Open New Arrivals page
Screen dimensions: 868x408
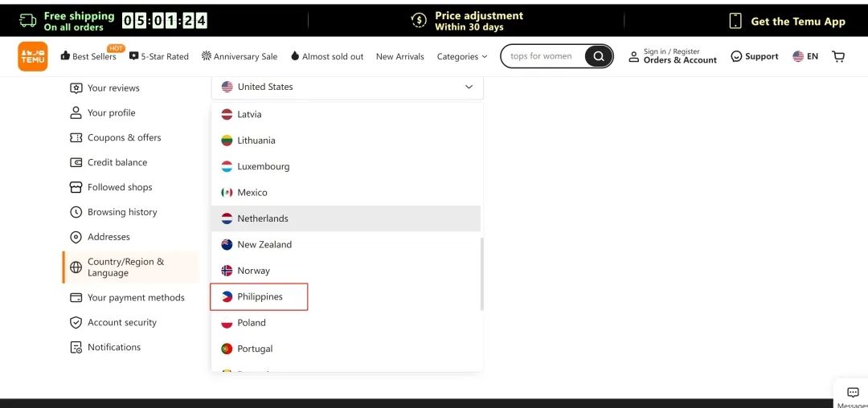(399, 56)
